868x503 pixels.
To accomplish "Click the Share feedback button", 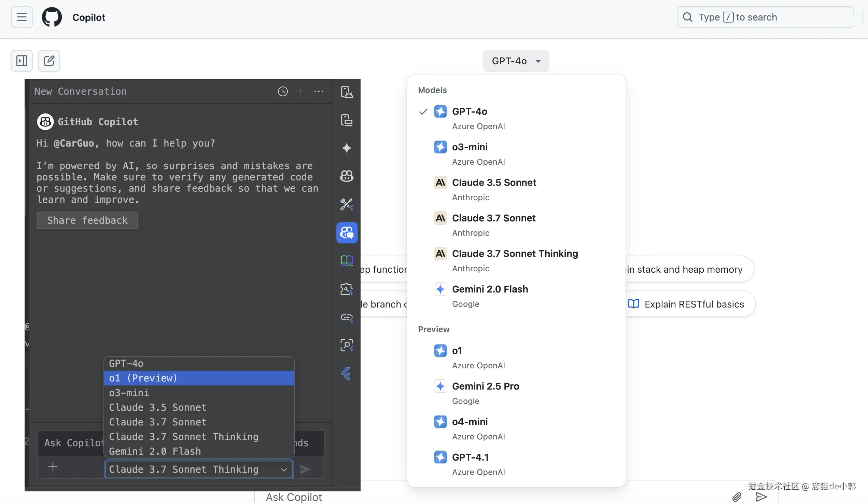I will [87, 220].
